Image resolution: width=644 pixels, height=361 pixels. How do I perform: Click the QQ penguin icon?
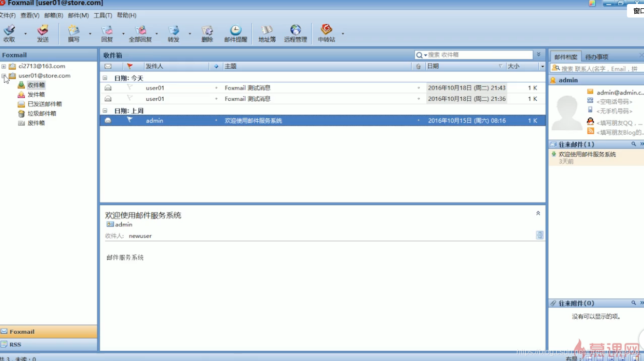point(590,122)
